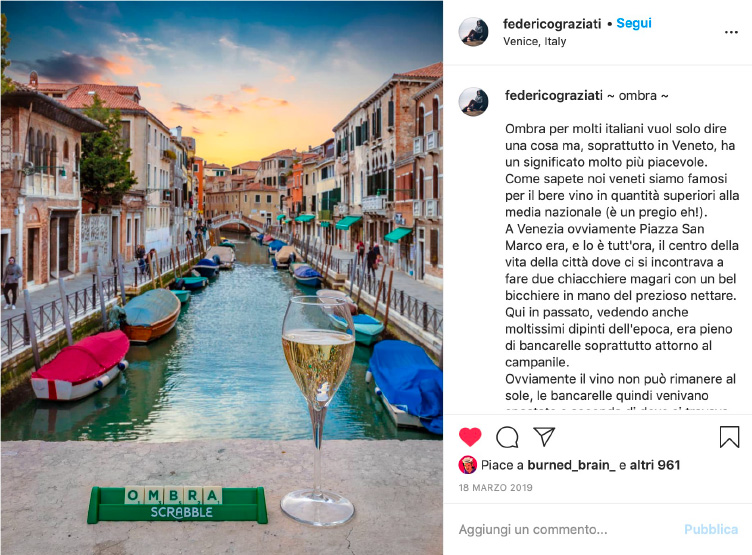Save post with bookmark icon

(x=729, y=437)
